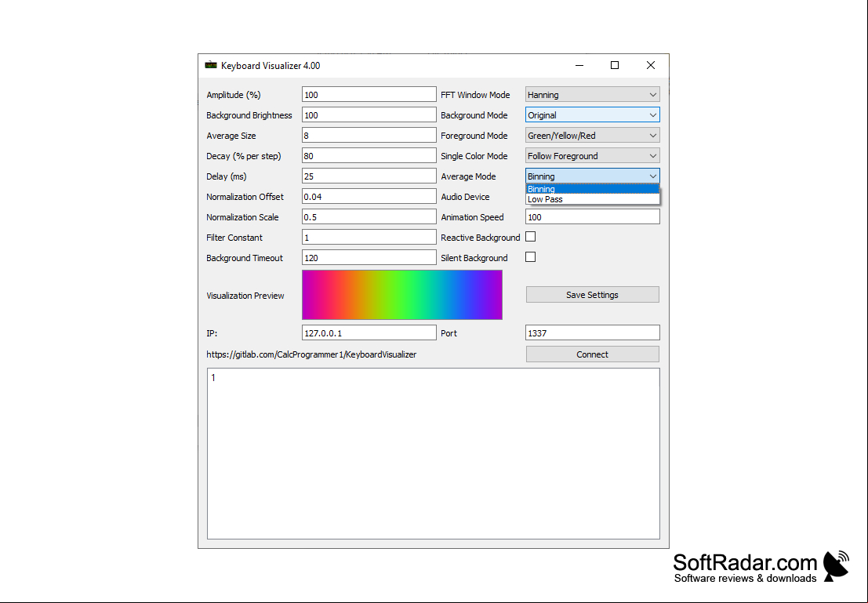Expand the Single Color Mode dropdown

(592, 156)
